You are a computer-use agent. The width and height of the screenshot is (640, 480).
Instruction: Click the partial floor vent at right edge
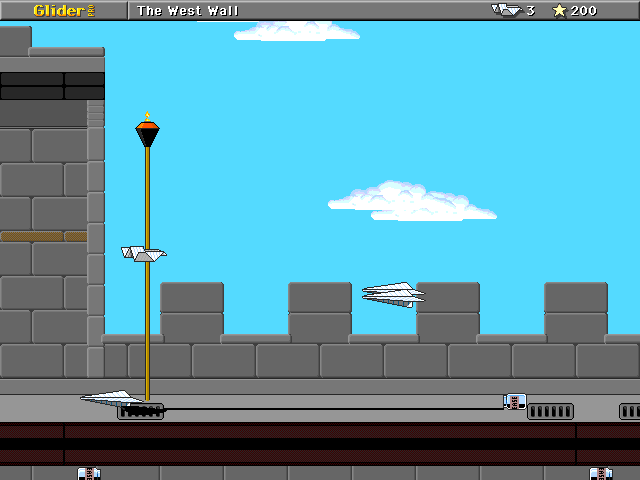(630, 411)
